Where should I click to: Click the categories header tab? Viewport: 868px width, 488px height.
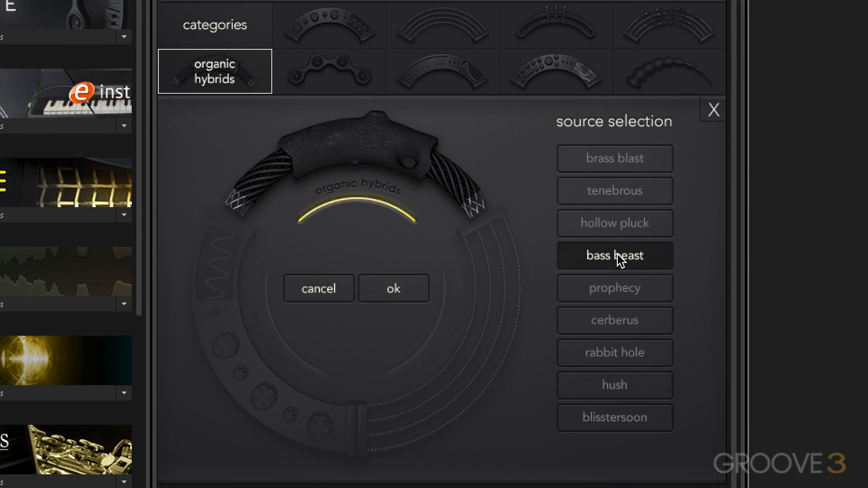[215, 25]
